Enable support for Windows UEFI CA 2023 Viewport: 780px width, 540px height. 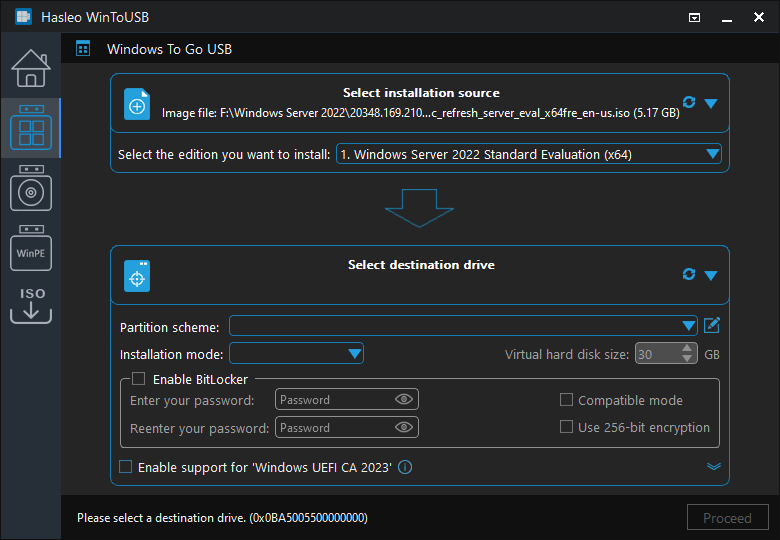point(125,467)
